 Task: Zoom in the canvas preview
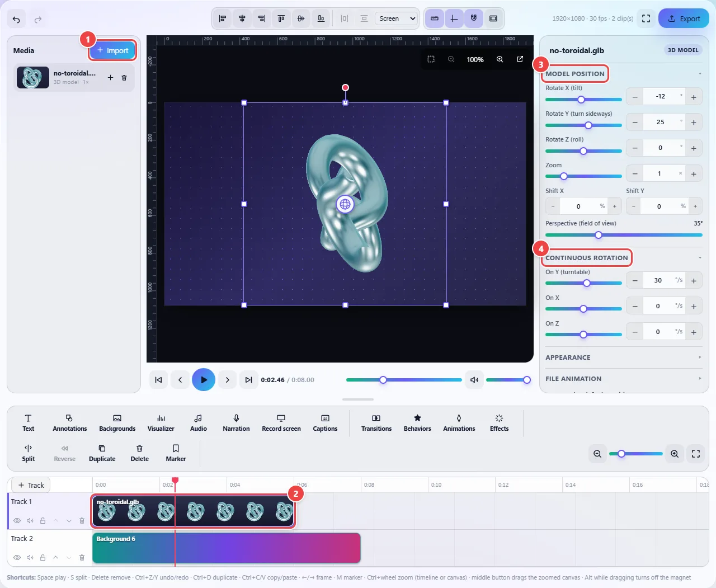tap(500, 59)
